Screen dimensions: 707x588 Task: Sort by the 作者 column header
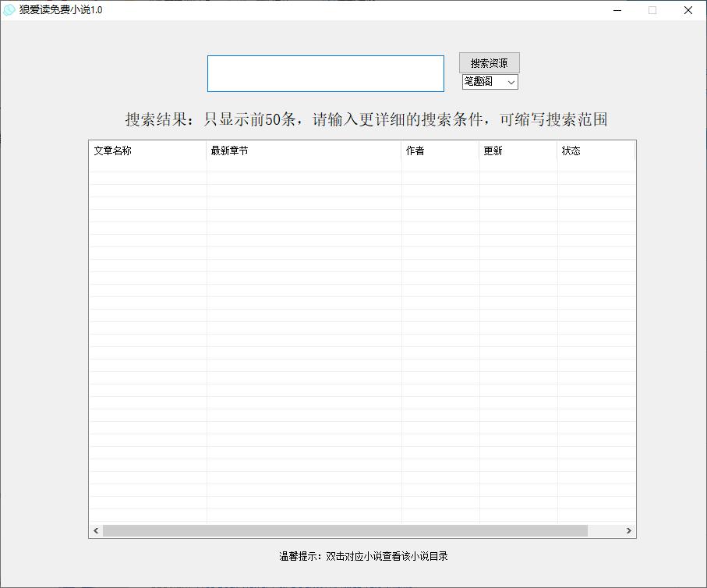(440, 151)
